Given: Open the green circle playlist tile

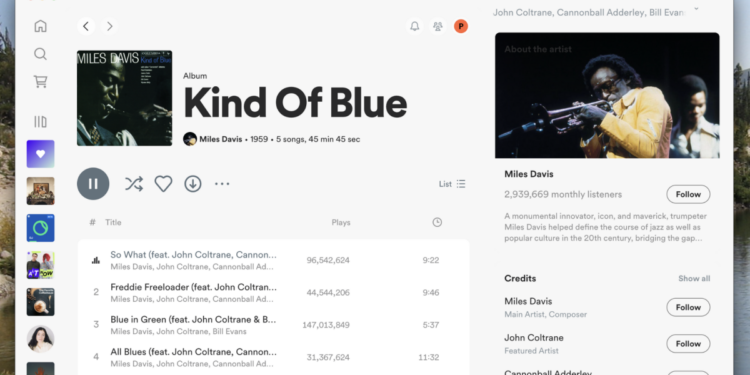Looking at the screenshot, I should (41, 228).
